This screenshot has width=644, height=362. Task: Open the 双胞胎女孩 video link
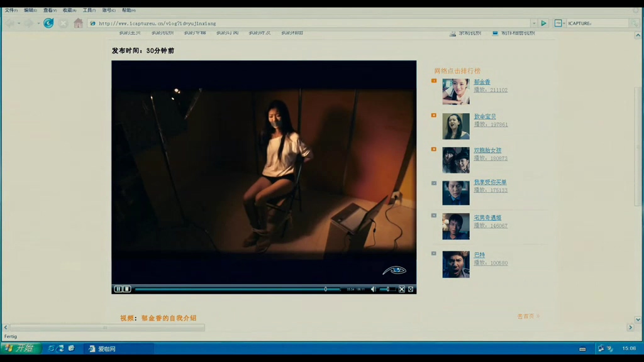tap(487, 151)
